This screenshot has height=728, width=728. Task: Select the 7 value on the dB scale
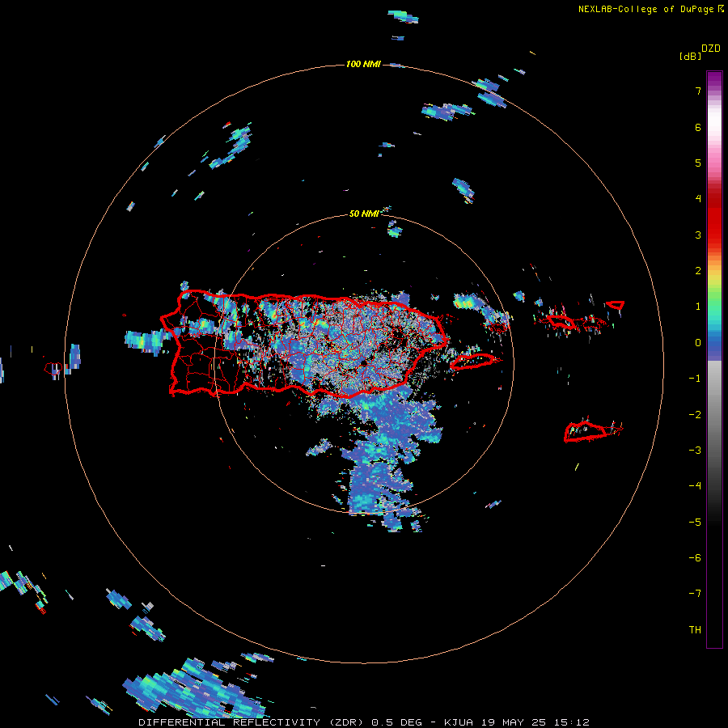(x=698, y=91)
